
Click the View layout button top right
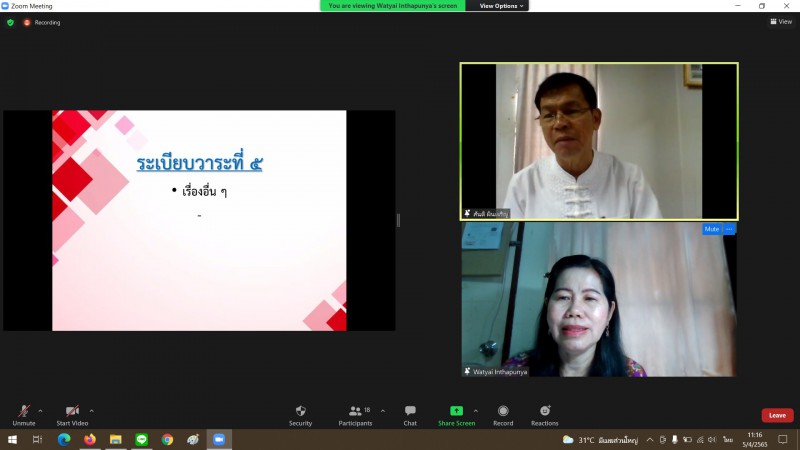pyautogui.click(x=781, y=21)
